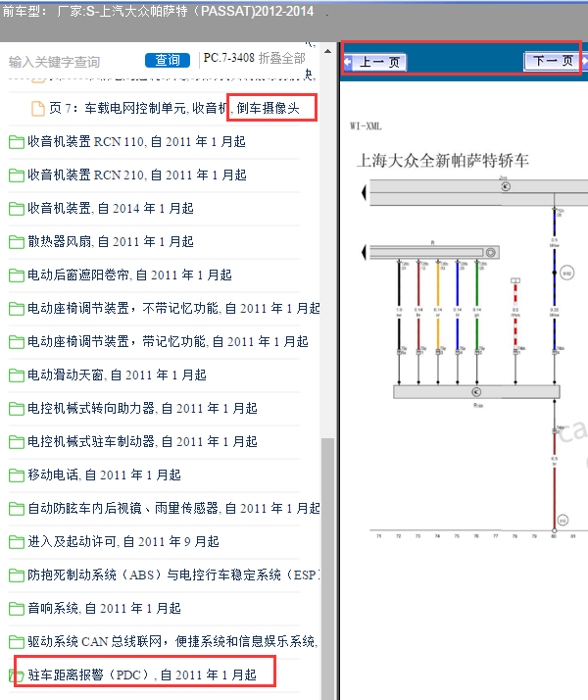Click folder icon for 移动电话
The width and height of the screenshot is (588, 700).
(17, 475)
